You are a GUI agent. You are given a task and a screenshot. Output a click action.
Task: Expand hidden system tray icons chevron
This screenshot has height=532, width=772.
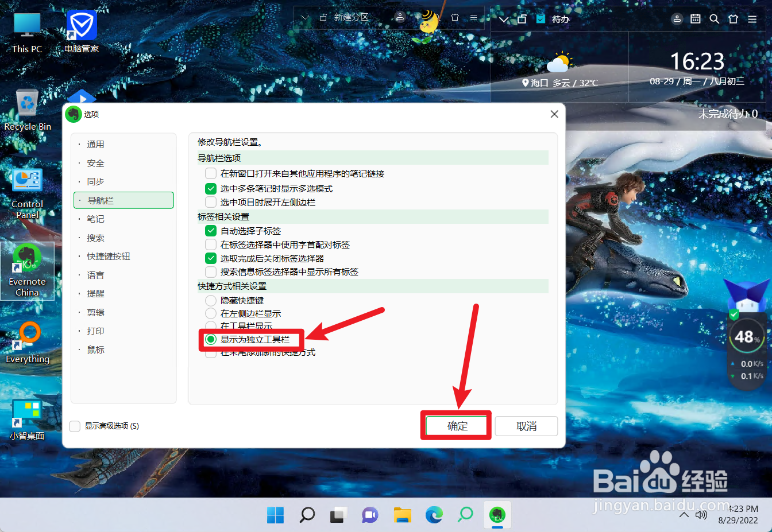pos(684,515)
